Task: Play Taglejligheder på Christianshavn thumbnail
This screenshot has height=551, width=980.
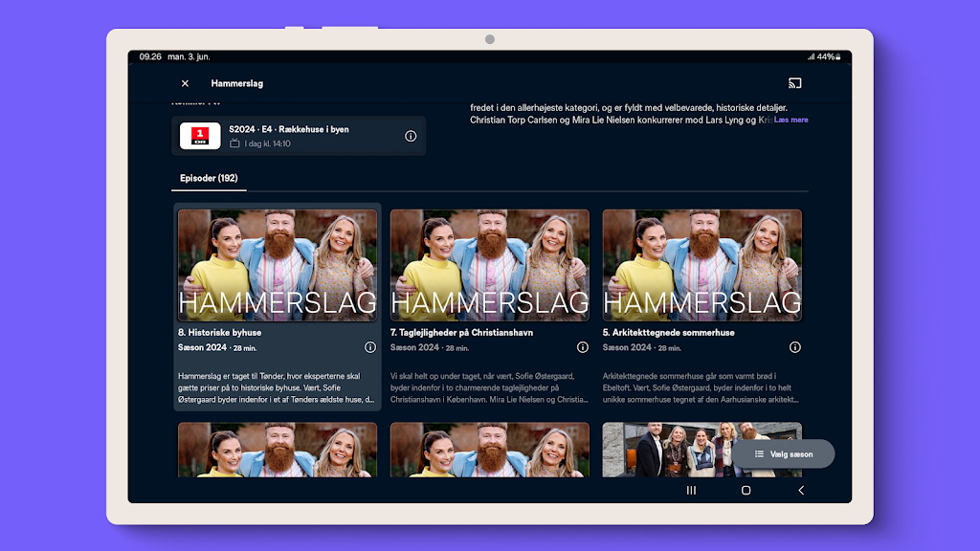Action: click(x=489, y=265)
